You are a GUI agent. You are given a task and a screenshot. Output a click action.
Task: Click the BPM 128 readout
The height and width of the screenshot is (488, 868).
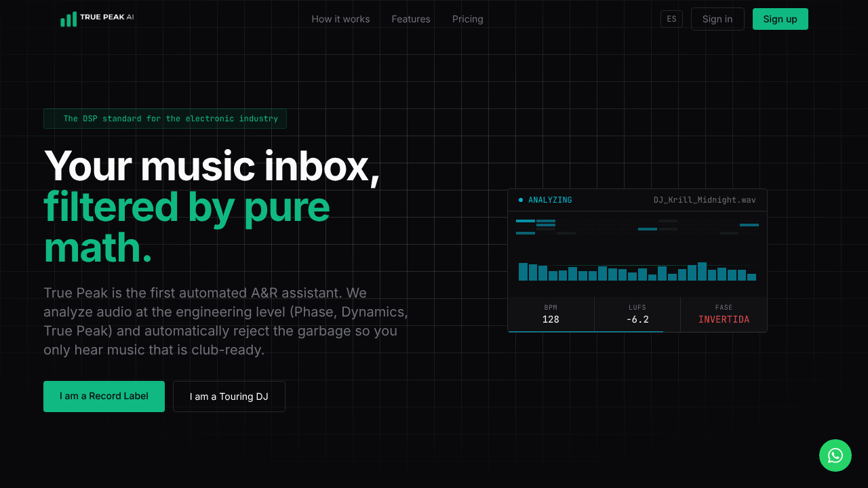pos(551,314)
